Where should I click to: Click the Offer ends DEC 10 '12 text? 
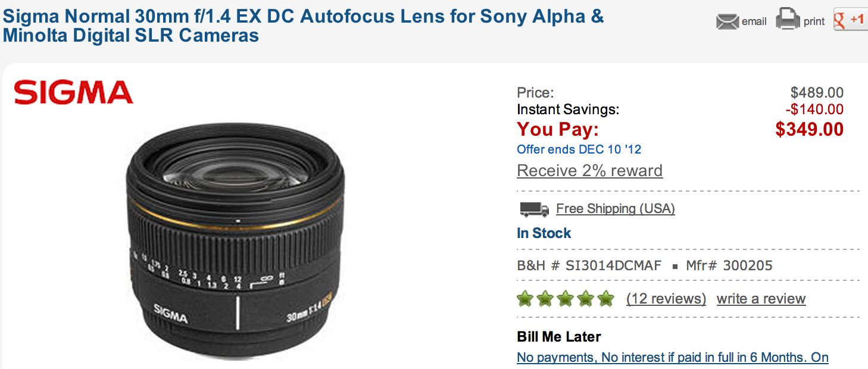click(579, 149)
